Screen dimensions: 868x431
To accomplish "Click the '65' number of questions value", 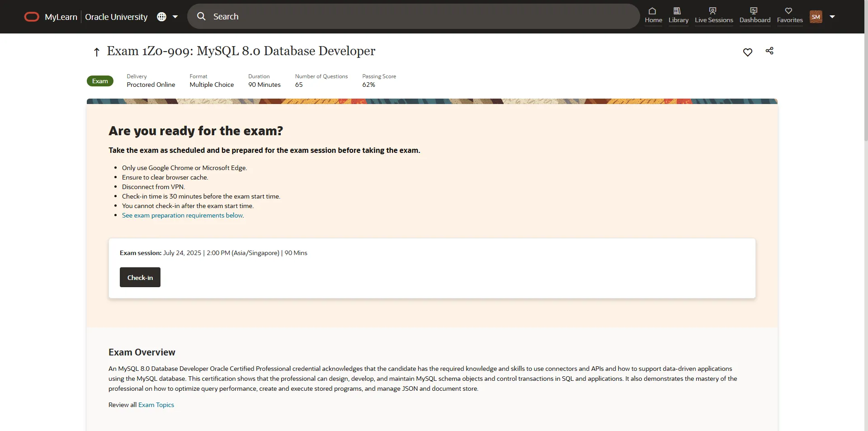I will tap(299, 85).
